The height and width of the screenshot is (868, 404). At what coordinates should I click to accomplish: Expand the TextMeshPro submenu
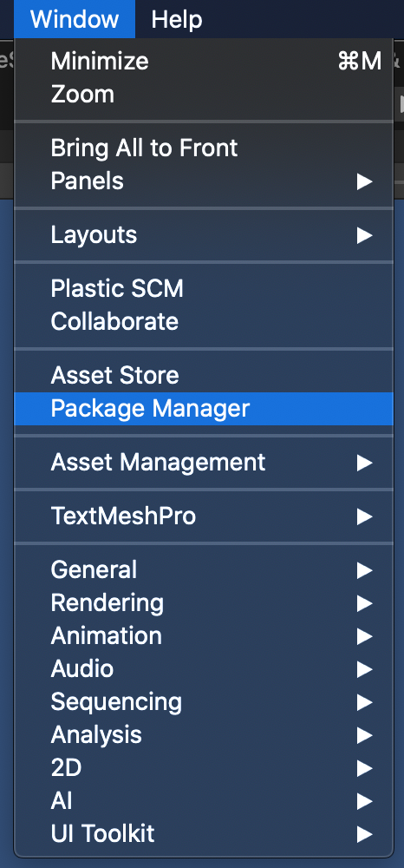coord(204,516)
